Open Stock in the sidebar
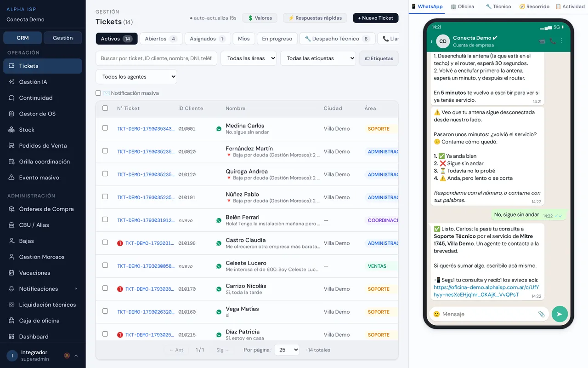This screenshot has height=368, width=588. (43, 130)
